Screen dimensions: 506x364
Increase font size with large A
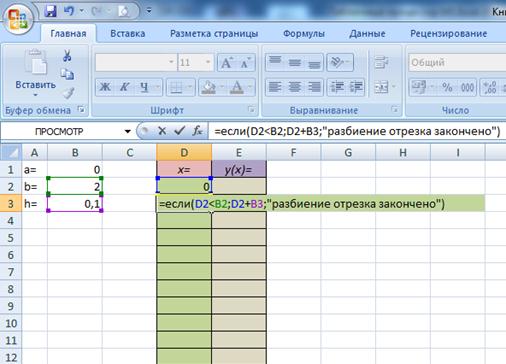pos(227,62)
